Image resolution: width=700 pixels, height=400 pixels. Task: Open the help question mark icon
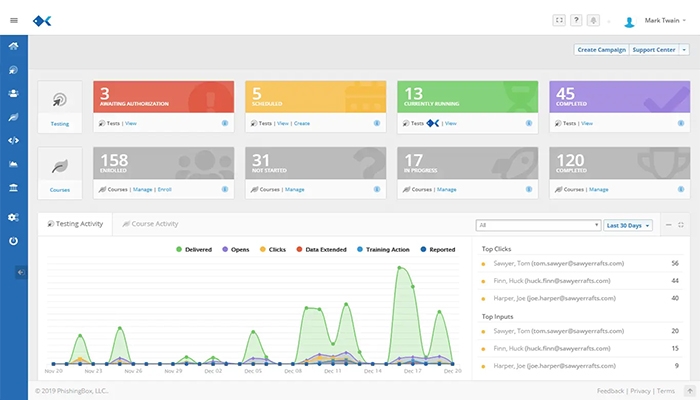pyautogui.click(x=576, y=20)
